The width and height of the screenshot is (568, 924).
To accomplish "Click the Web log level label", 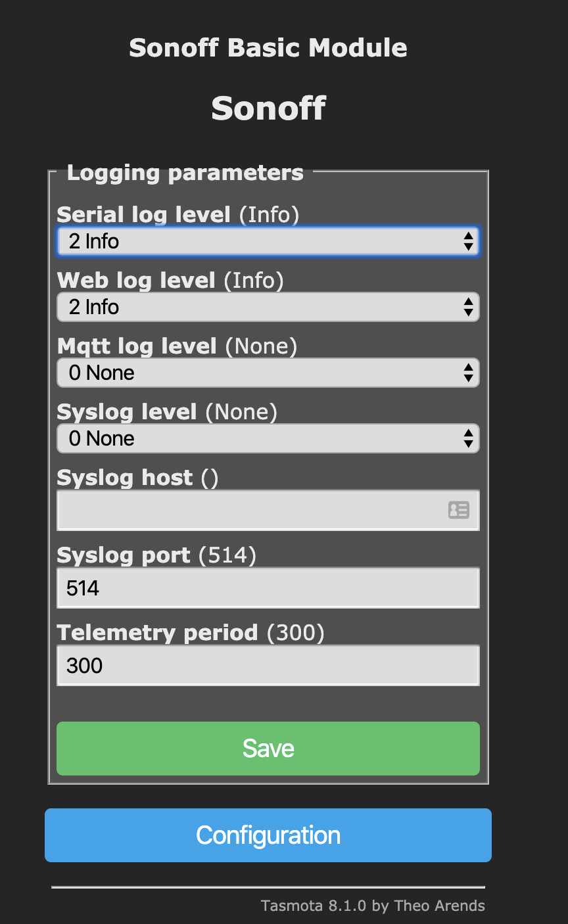I will click(x=136, y=281).
